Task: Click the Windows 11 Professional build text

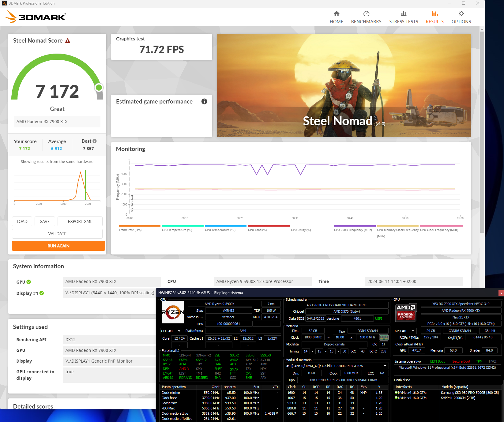Action: (x=447, y=367)
